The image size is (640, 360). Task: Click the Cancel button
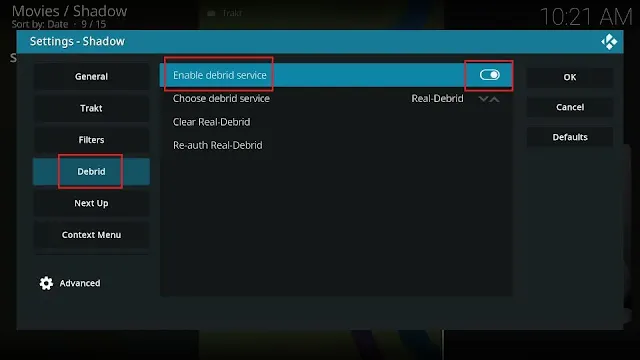570,107
